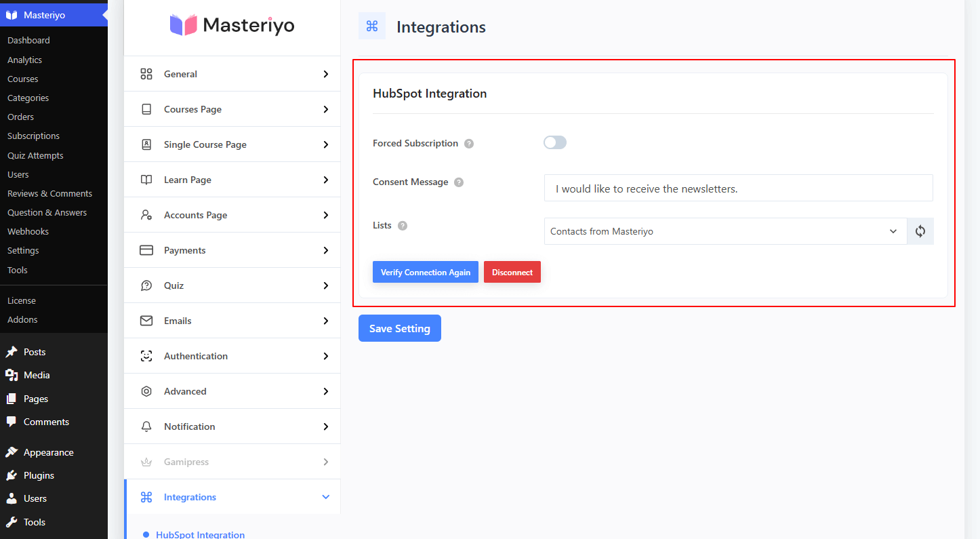Expand the Authentication chevron

326,356
